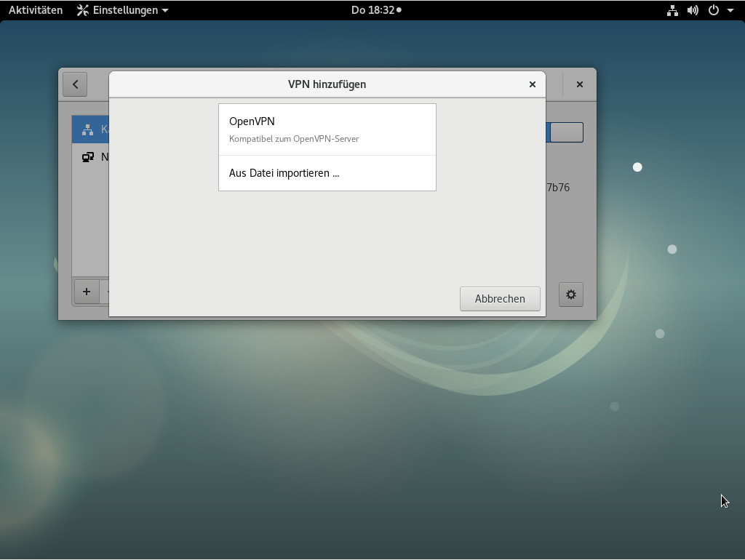
Task: Open the Einstellungen application menu
Action: 122,10
